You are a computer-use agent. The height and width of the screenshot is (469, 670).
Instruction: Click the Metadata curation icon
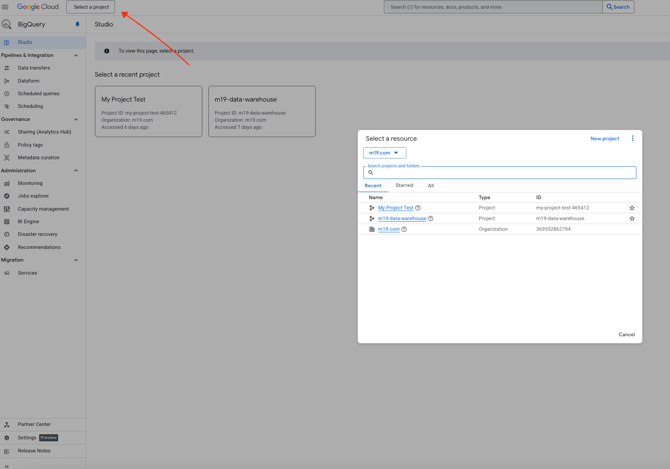pyautogui.click(x=6, y=158)
